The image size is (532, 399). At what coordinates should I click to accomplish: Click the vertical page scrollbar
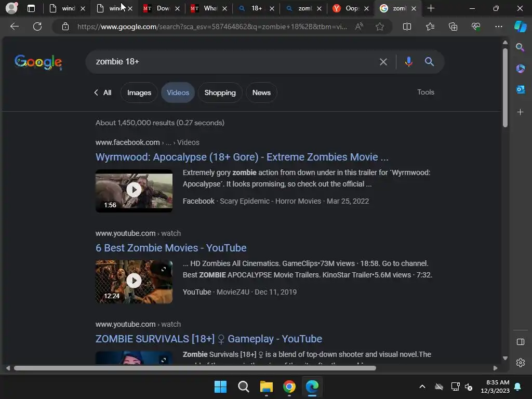[505, 88]
